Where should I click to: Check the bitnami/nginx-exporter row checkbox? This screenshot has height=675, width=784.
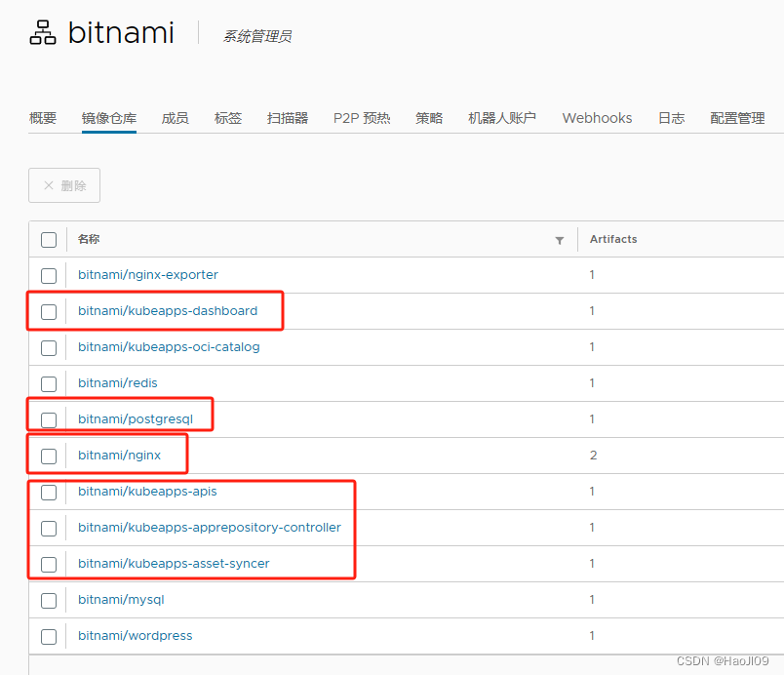click(49, 275)
